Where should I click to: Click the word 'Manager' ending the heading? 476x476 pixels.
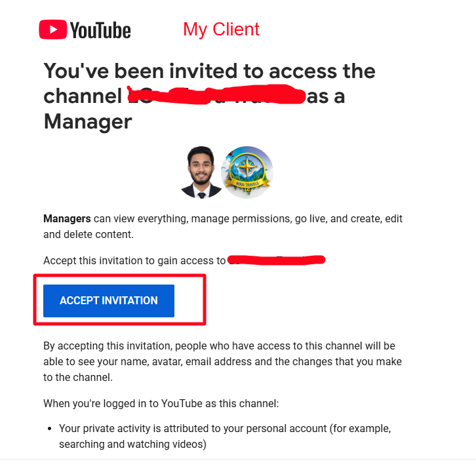pyautogui.click(x=88, y=122)
